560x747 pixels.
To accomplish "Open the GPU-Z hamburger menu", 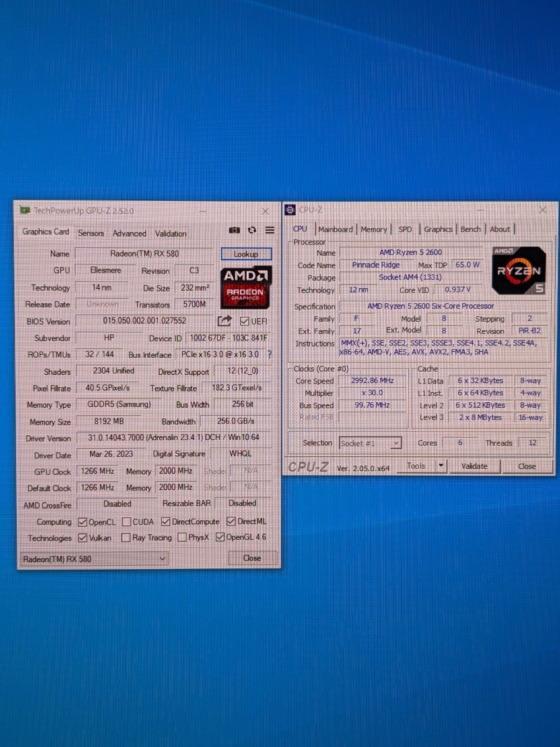I will [x=269, y=230].
